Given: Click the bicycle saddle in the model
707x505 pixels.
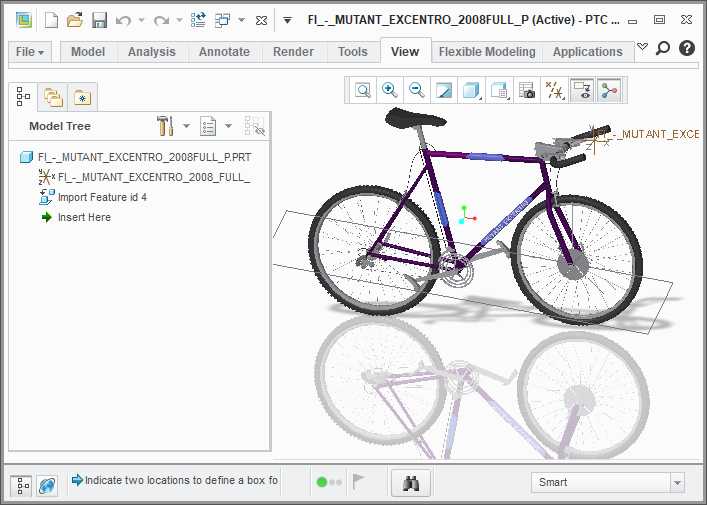Looking at the screenshot, I should pos(414,118).
